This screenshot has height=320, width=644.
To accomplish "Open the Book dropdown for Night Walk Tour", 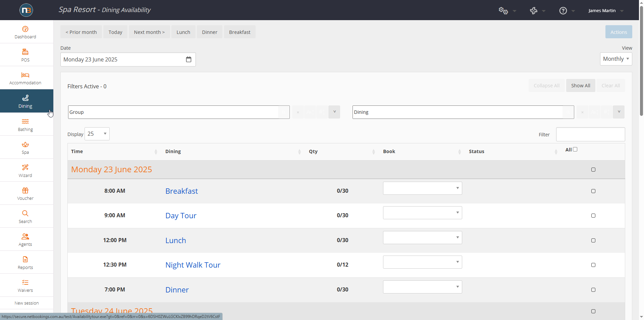I will [422, 262].
